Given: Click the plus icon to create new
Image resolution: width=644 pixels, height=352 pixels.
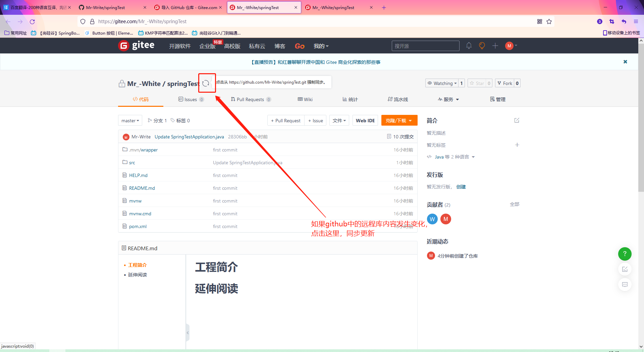Looking at the screenshot, I should pyautogui.click(x=495, y=46).
